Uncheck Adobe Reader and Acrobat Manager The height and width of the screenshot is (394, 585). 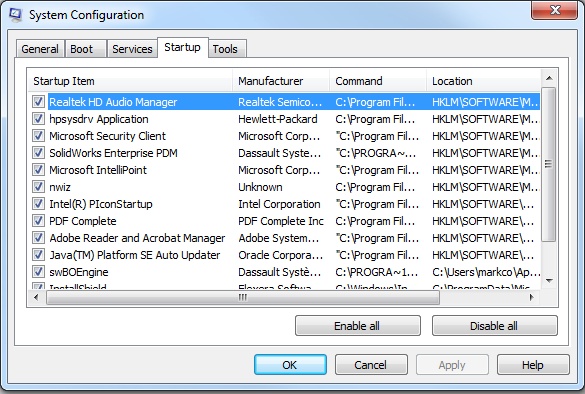click(38, 238)
